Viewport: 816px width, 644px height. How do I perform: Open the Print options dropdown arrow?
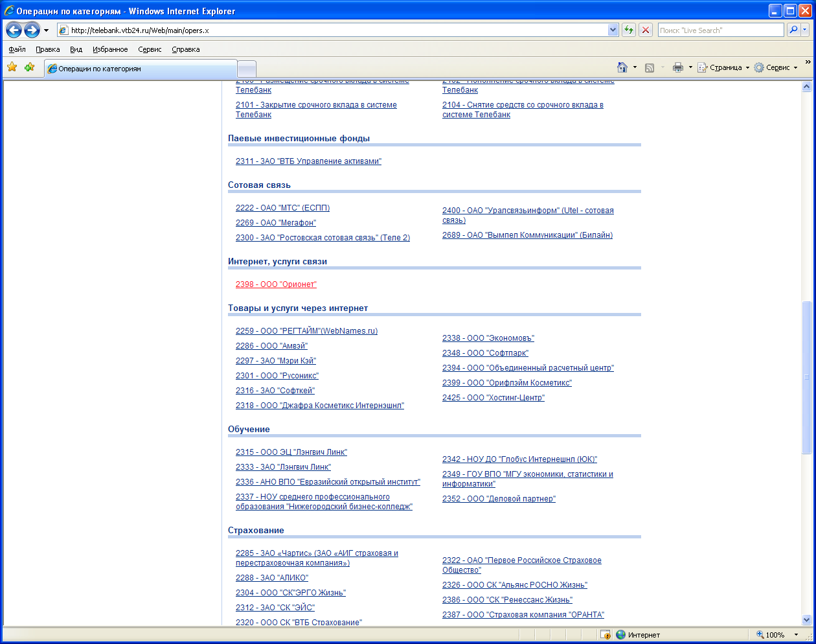(690, 67)
